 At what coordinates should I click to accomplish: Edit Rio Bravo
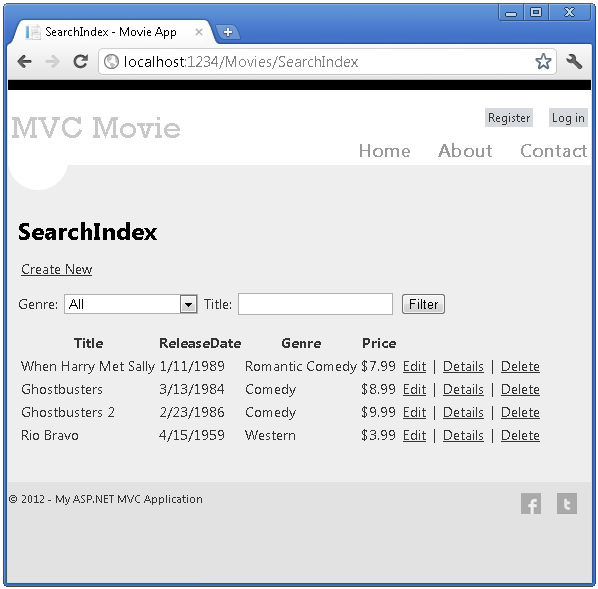[x=414, y=435]
